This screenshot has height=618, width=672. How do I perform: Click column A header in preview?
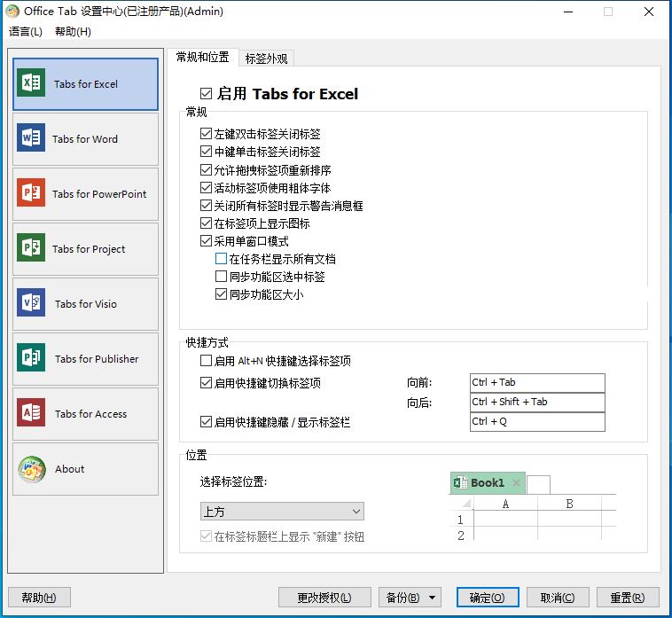point(505,504)
